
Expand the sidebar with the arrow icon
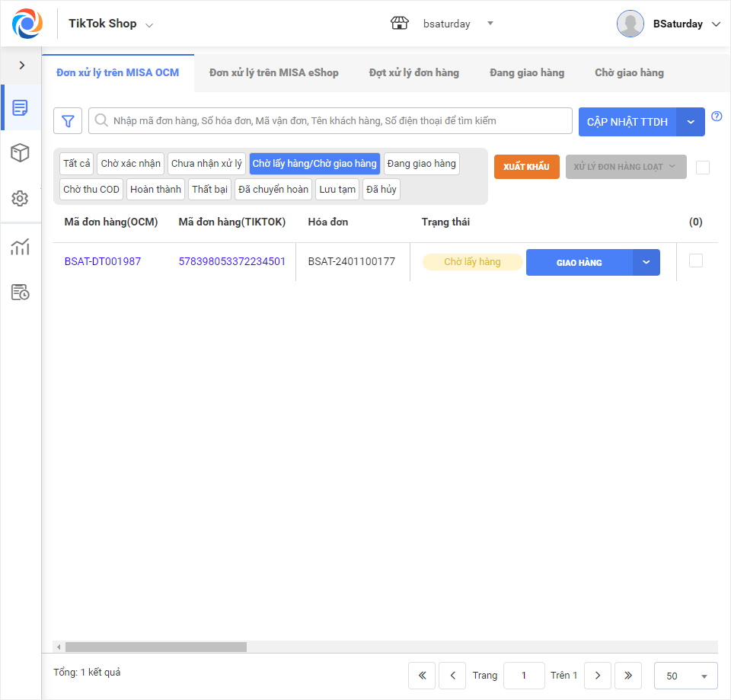pos(21,66)
